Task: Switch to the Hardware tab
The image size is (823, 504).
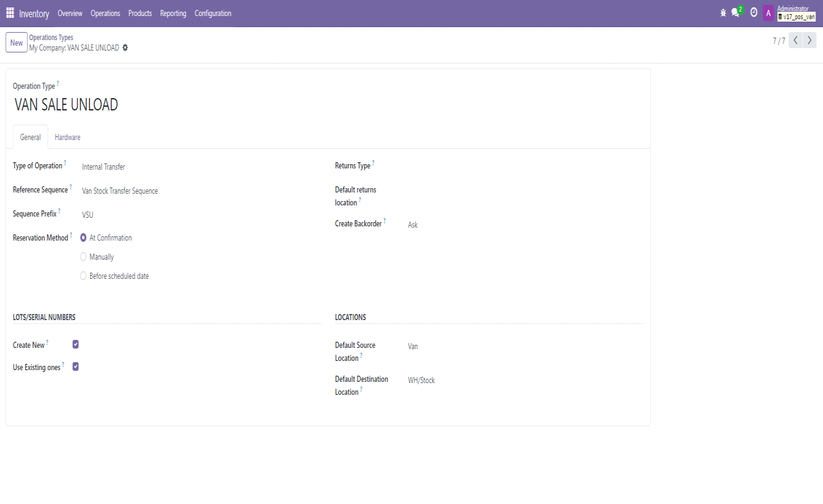Action: tap(67, 137)
